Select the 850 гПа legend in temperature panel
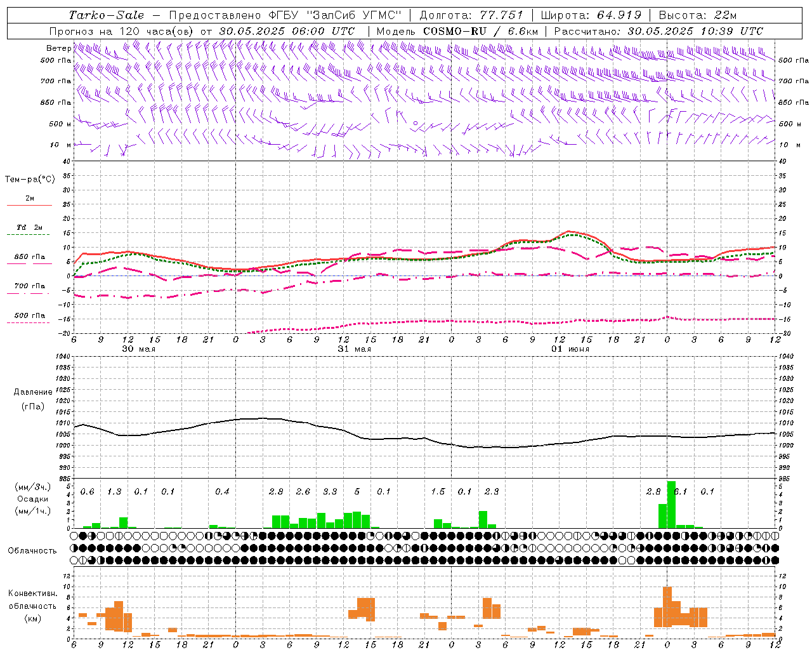Image resolution: width=812 pixels, height=650 pixels. click(30, 257)
